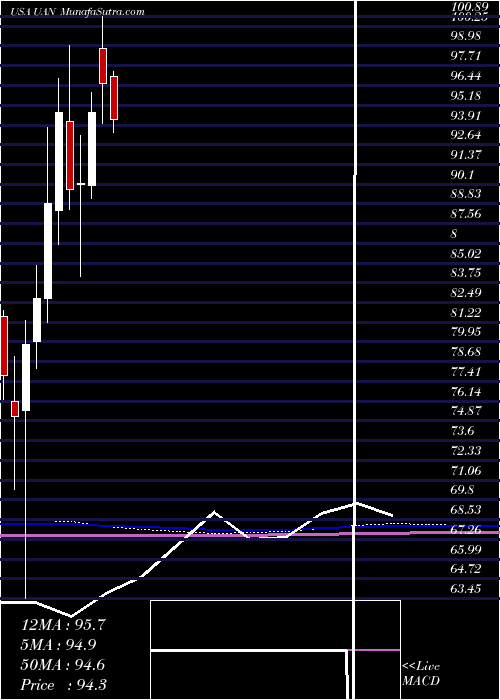Click the highest red candlestick near 97.71
This screenshot has width=500, height=700.
point(103,66)
